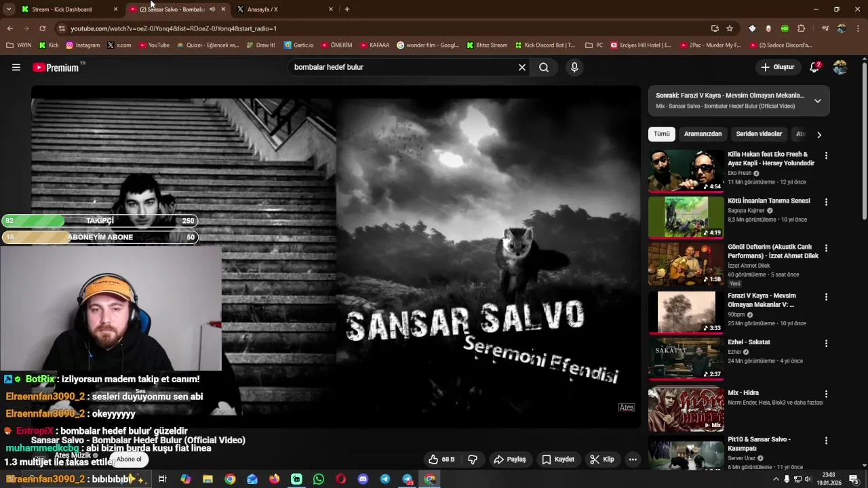Open site info icon in address bar
This screenshot has width=868, height=488.
62,28
